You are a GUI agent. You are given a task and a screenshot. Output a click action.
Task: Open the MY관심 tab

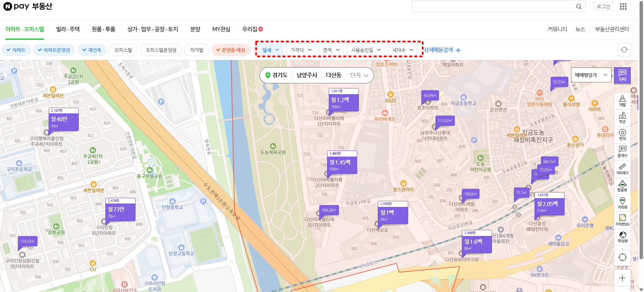(221, 29)
